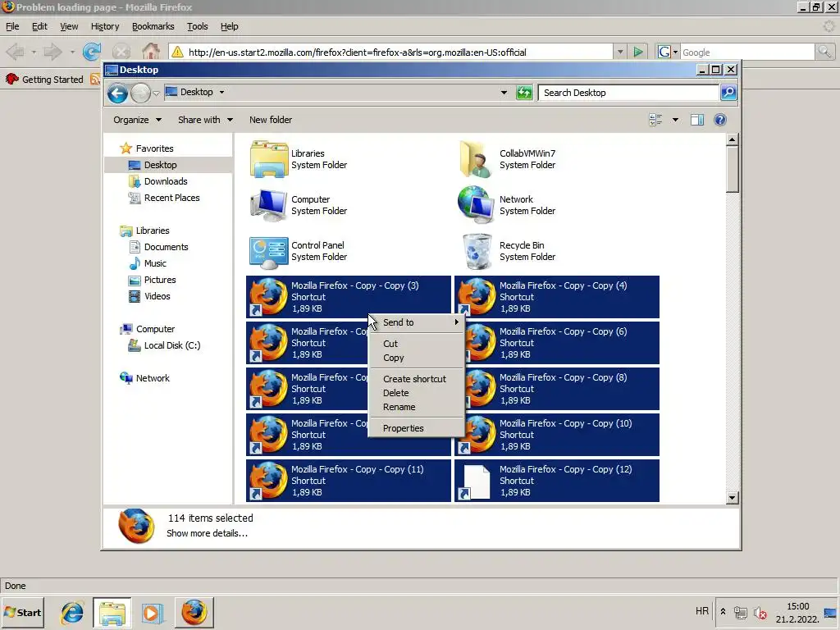
Task: Click the Firefox back navigation arrow
Action: (x=15, y=52)
